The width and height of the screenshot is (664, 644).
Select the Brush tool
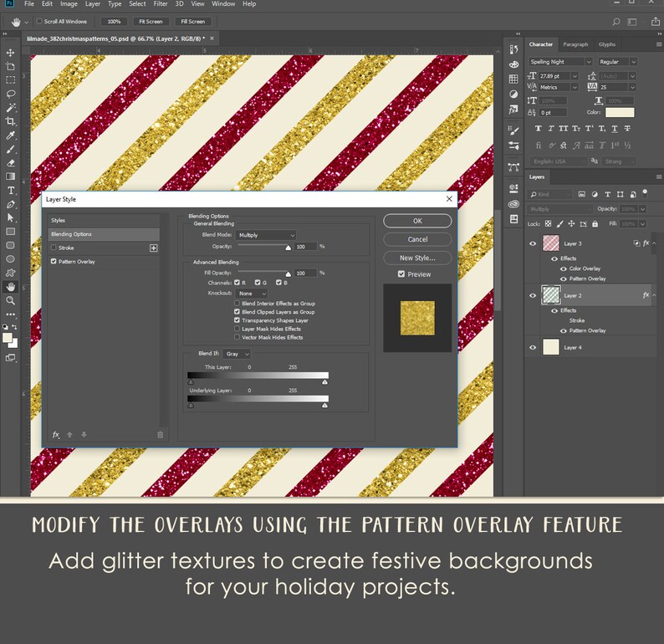pos(11,149)
